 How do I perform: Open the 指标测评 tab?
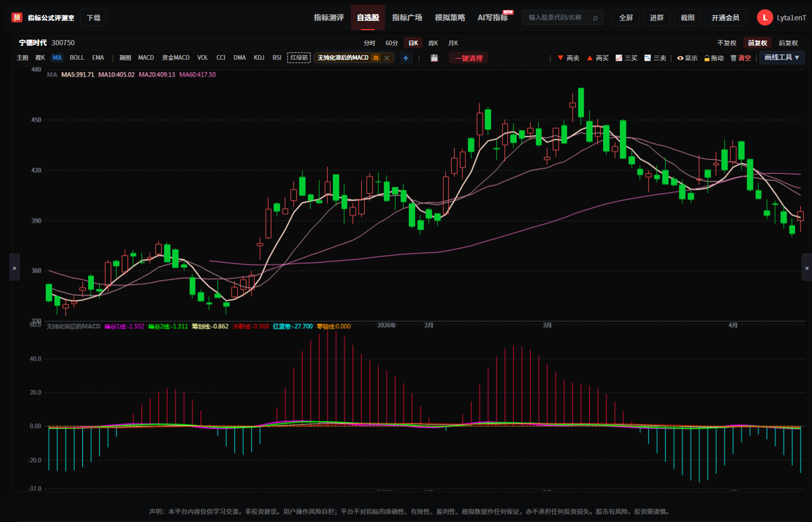click(329, 17)
